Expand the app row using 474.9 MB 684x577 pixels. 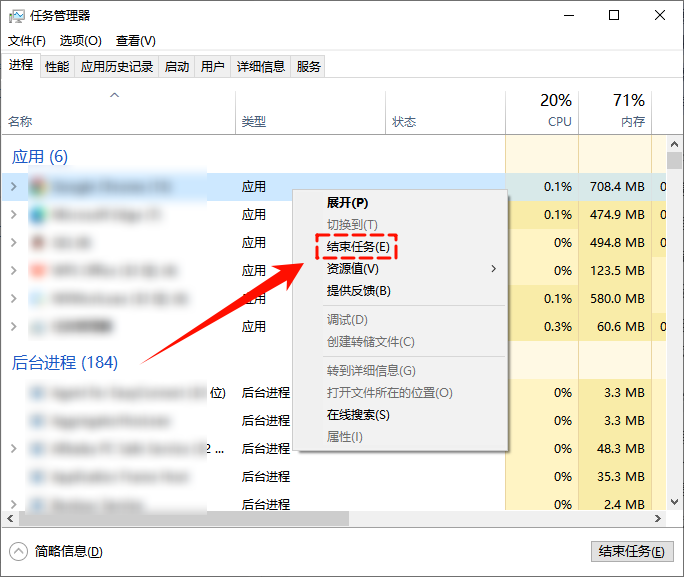click(14, 215)
